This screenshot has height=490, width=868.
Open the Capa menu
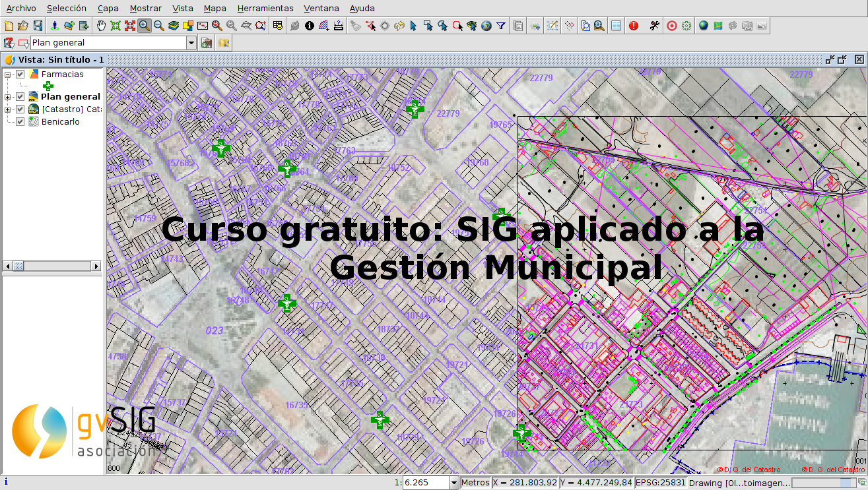[x=108, y=9]
